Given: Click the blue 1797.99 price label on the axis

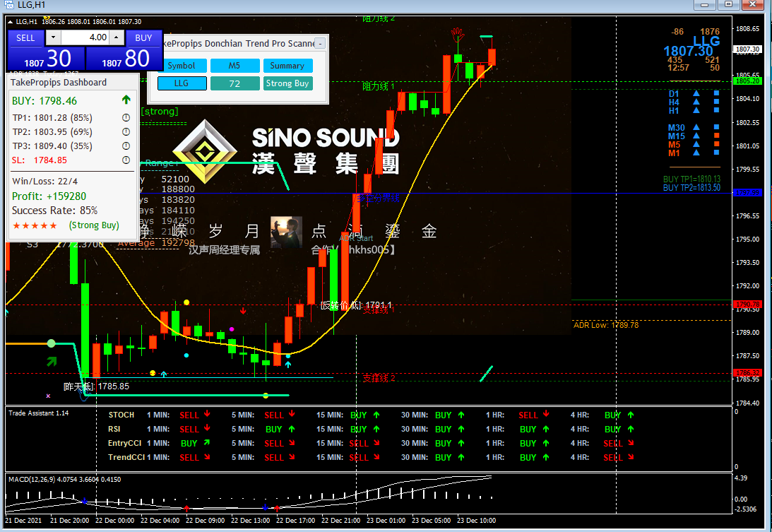Looking at the screenshot, I should click(x=747, y=193).
